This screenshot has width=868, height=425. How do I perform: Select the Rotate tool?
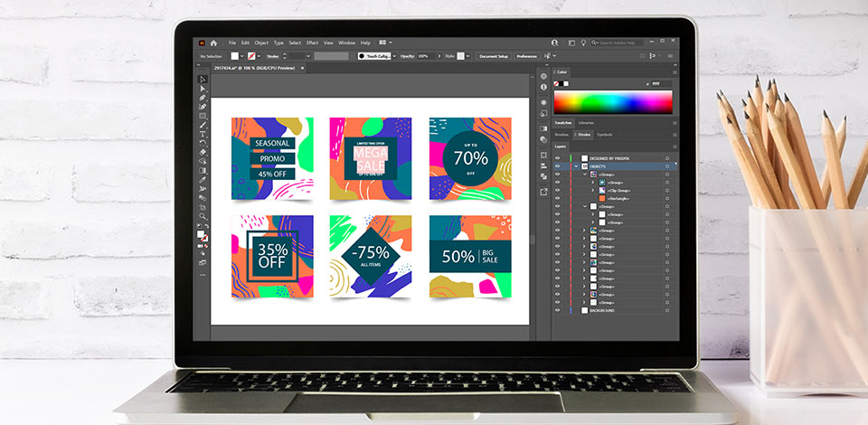(x=203, y=143)
